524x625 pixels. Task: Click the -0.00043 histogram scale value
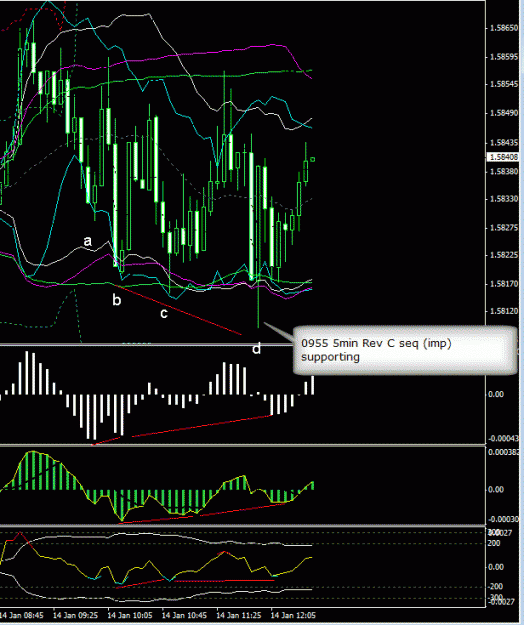point(504,438)
